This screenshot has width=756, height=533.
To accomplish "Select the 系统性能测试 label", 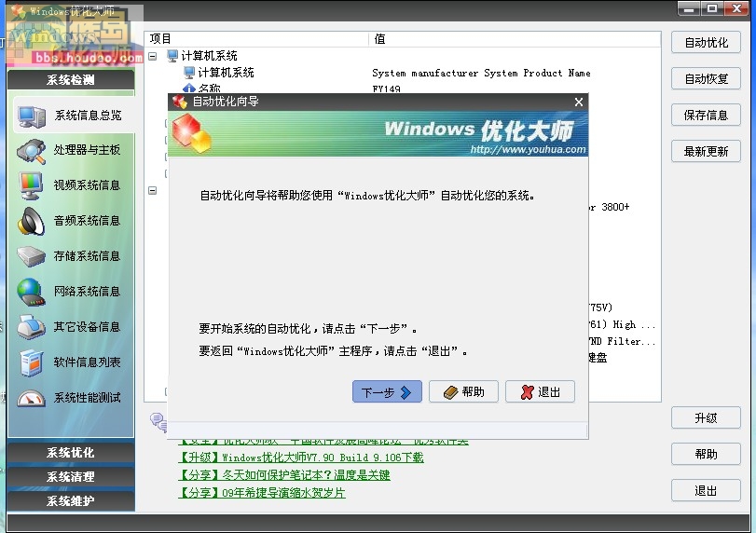I will click(x=88, y=398).
